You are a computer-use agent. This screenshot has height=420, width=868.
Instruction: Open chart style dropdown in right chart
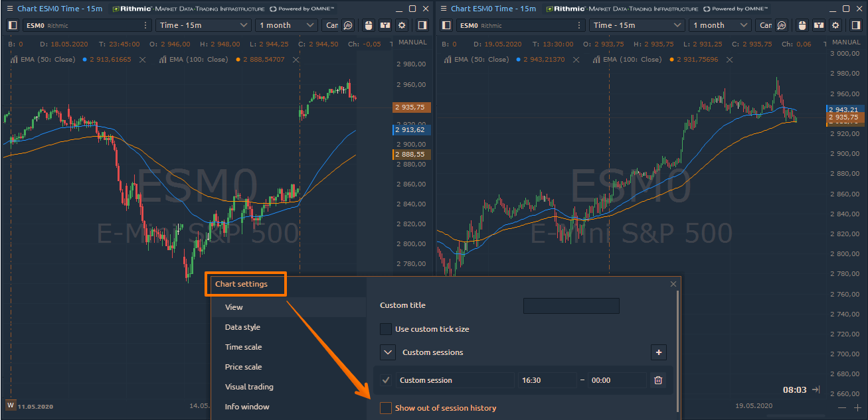coord(764,25)
